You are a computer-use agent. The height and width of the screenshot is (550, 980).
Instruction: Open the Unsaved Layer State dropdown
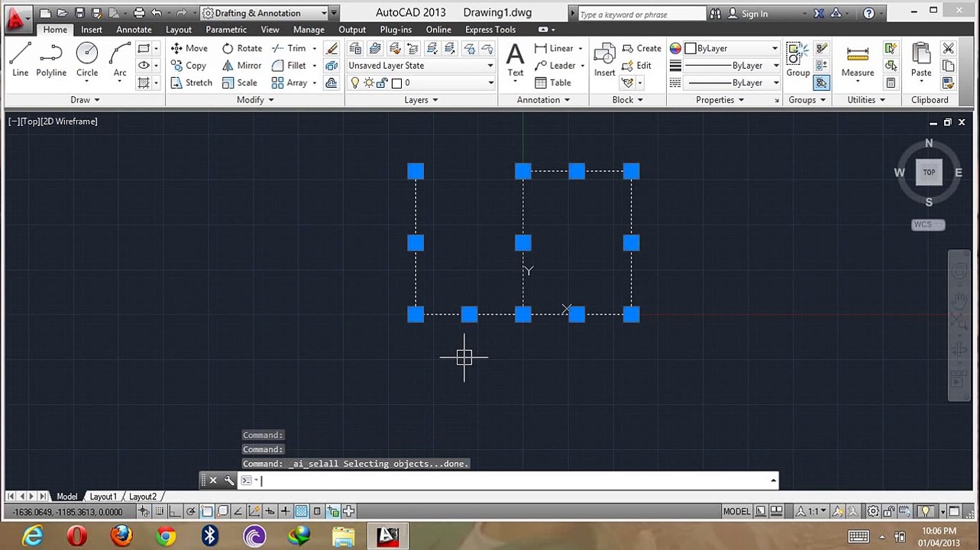click(x=421, y=66)
